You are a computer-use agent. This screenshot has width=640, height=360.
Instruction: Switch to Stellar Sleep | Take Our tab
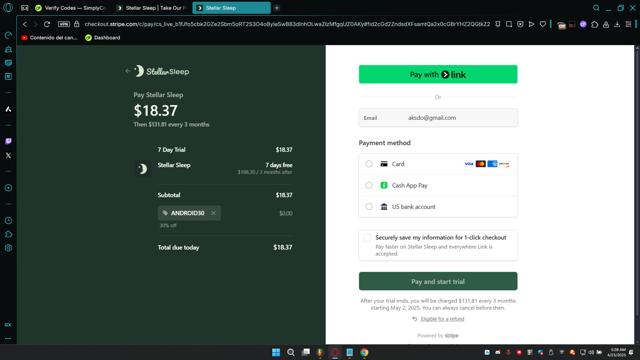click(x=151, y=8)
